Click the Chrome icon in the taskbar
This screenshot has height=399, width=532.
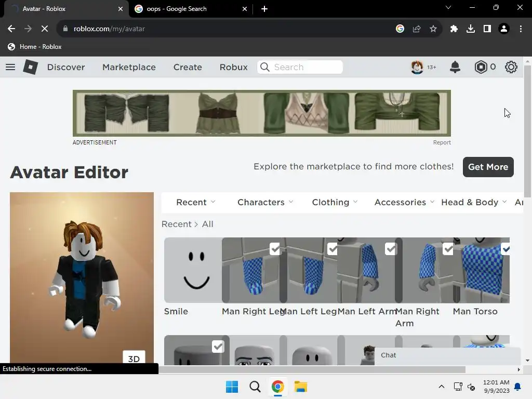[x=277, y=387]
